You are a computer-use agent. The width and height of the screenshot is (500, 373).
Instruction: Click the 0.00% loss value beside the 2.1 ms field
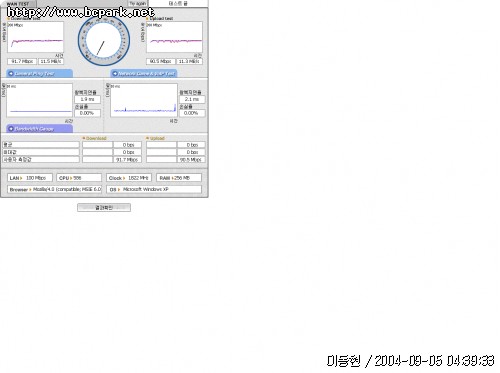point(192,113)
